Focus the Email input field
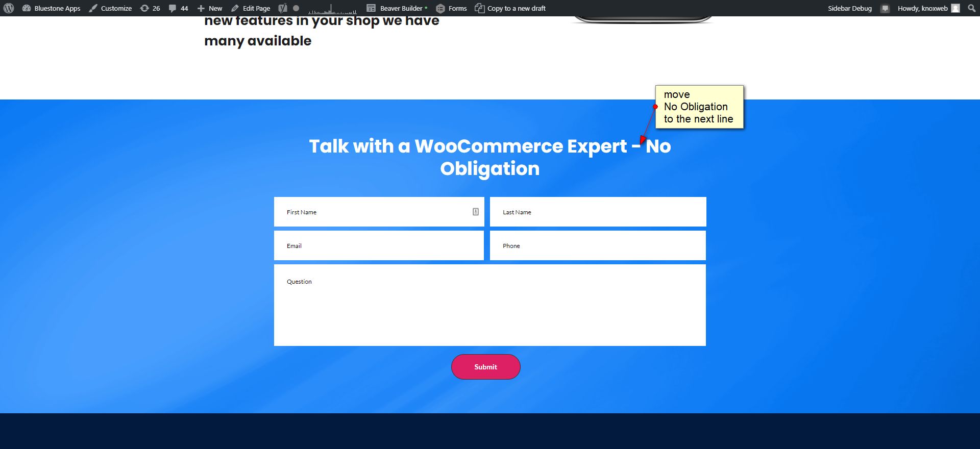 (x=379, y=245)
